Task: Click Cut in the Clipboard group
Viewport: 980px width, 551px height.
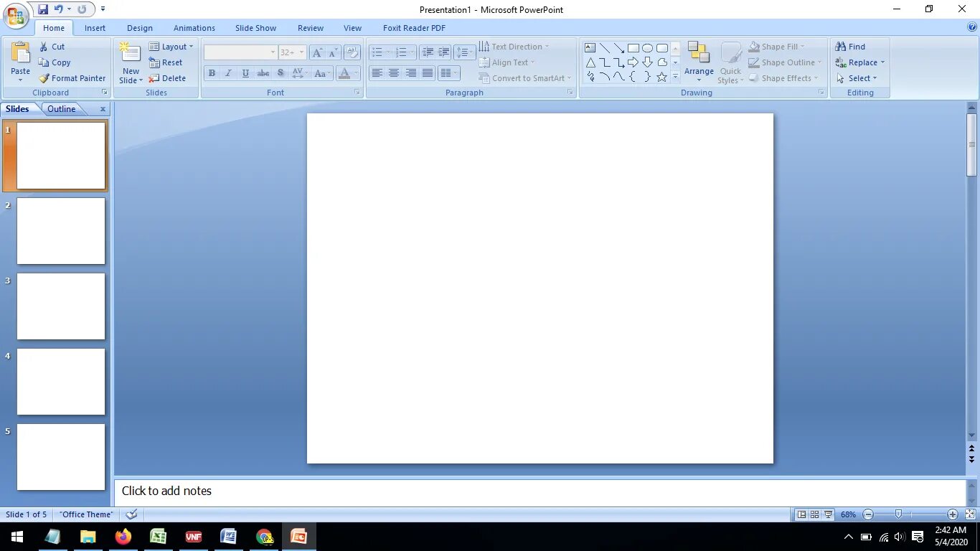Action: coord(52,47)
